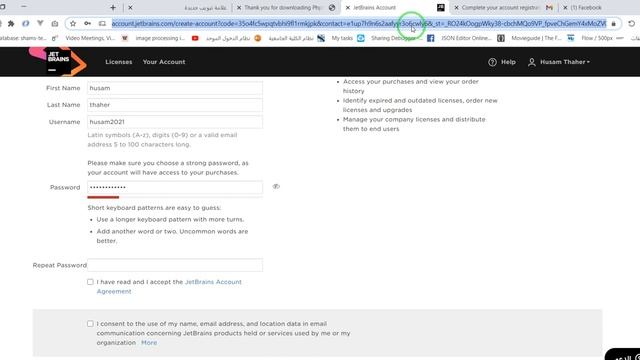Click the Repeat Password field
640x360 pixels.
pos(175,265)
